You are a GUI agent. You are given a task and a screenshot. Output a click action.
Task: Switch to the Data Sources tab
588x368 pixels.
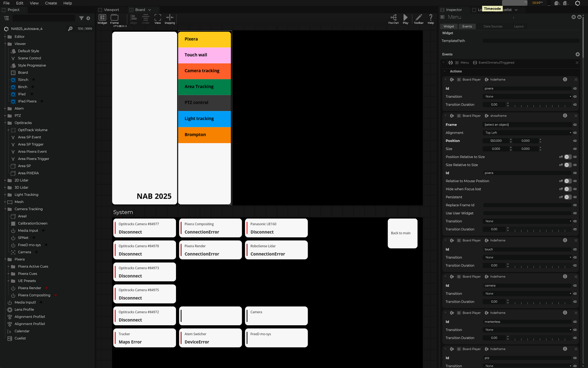492,26
